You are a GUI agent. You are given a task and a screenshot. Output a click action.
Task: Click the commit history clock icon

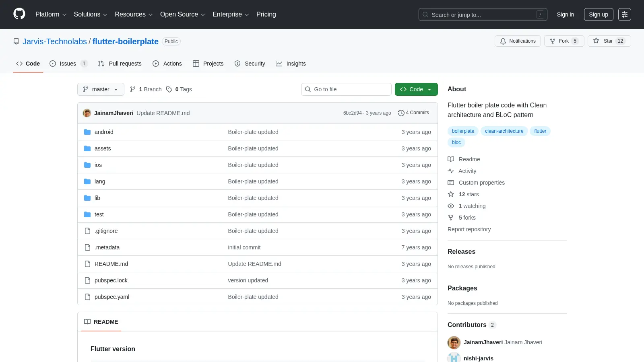pos(401,113)
